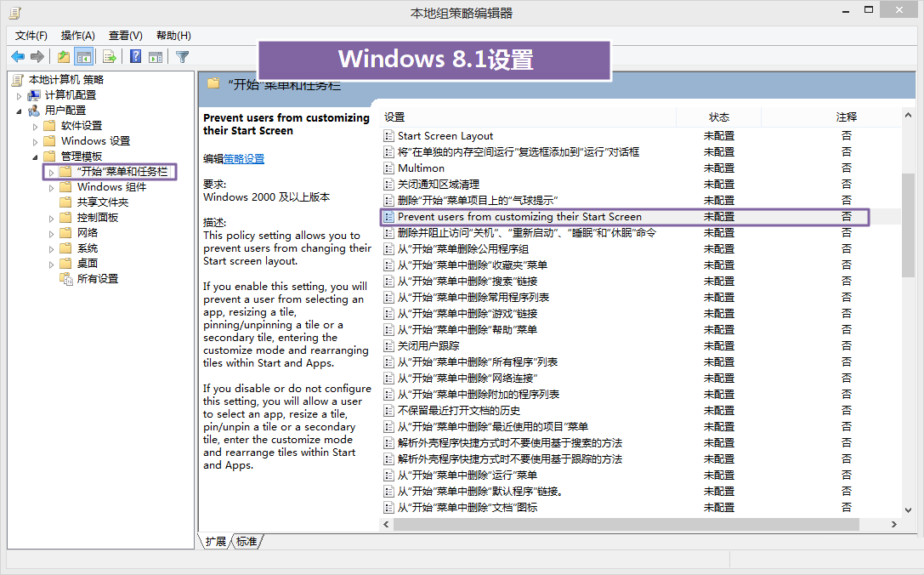Click the folder icon beside 软件设置
924x575 pixels.
[x=50, y=126]
